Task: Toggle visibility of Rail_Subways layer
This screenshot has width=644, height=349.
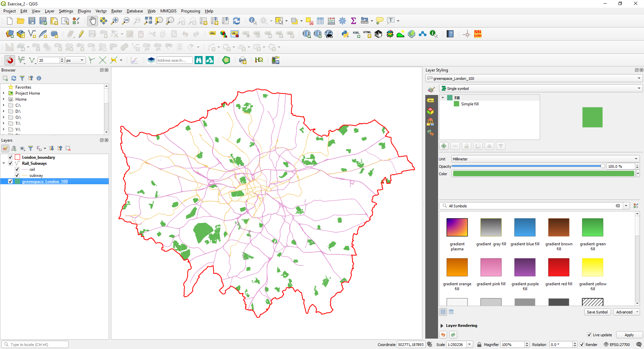Action: 10,163
